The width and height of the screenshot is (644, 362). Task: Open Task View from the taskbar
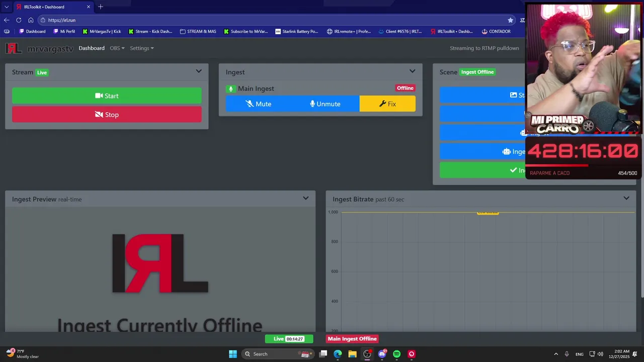(324, 354)
